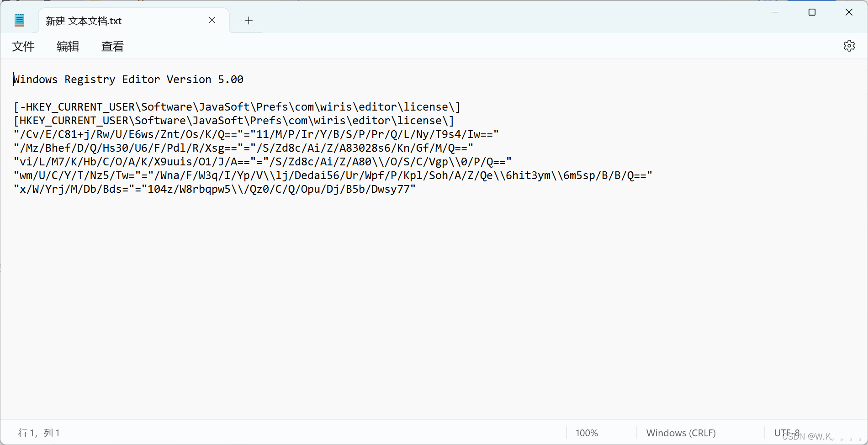Add a new tab with plus button
The width and height of the screenshot is (868, 445).
coord(249,21)
